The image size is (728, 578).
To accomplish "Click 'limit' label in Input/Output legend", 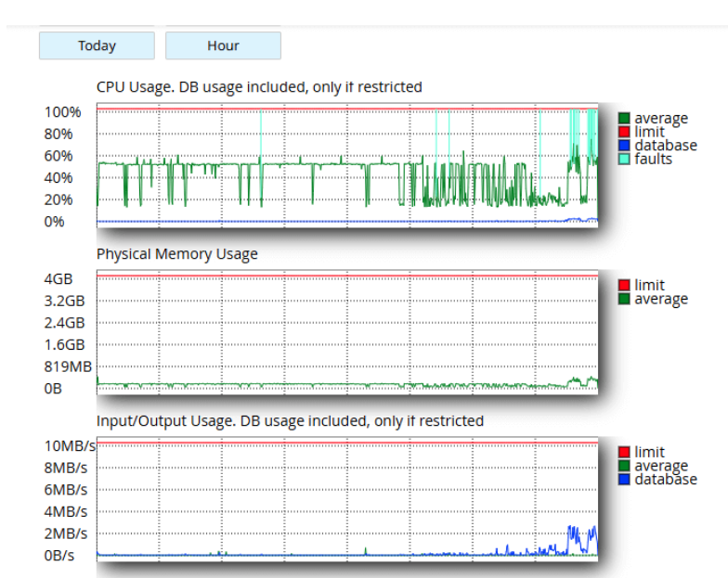I will [x=650, y=452].
